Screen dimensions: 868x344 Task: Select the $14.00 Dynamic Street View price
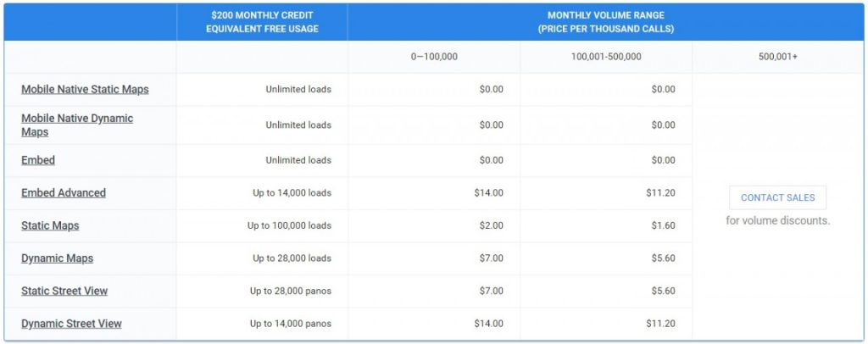click(489, 324)
